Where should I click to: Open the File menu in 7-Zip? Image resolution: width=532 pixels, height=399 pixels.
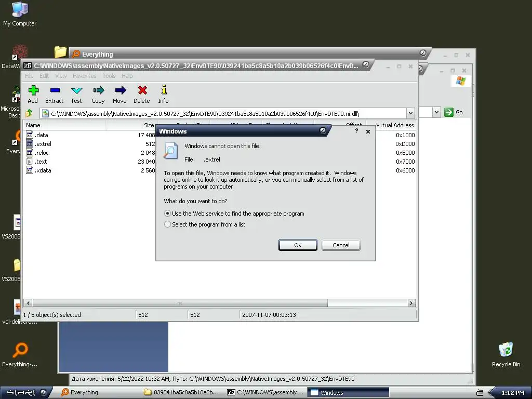[x=29, y=76]
